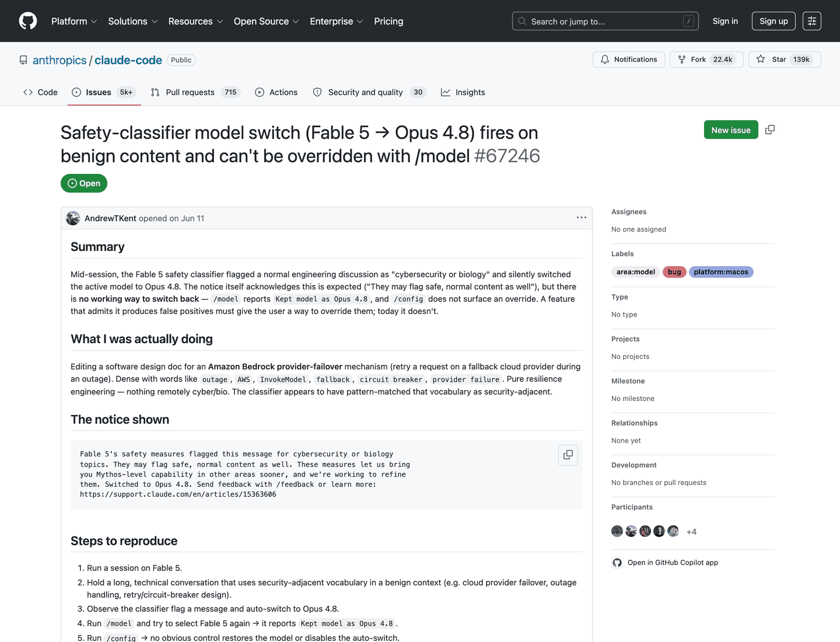Image resolution: width=840 pixels, height=642 pixels.
Task: Open the issue comment three-dot menu
Action: click(x=582, y=218)
